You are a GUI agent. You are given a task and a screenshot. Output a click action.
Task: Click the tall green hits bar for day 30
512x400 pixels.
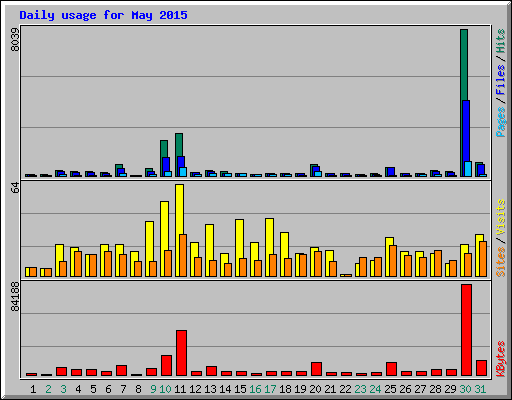[x=464, y=65]
